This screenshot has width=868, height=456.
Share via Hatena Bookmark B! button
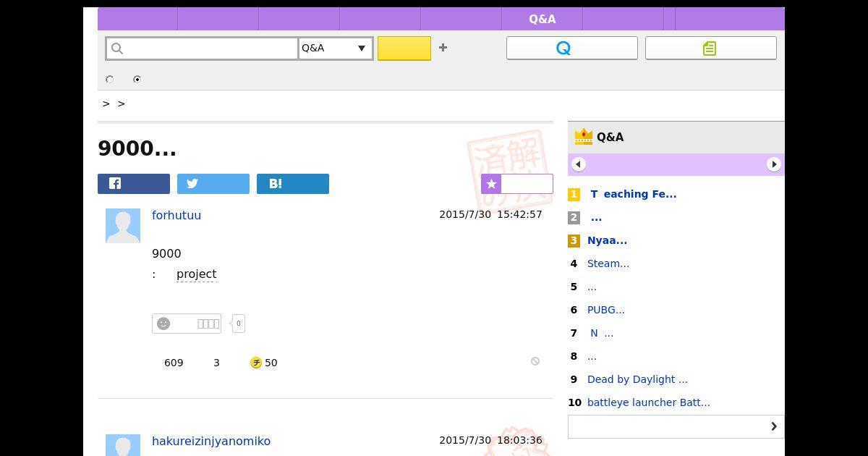(x=293, y=184)
